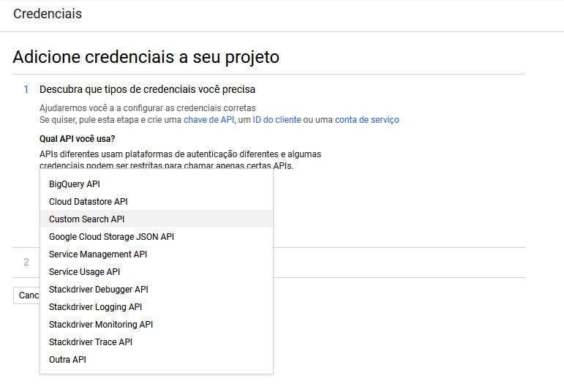Pick Google Cloud Storage JSON API
Screen dimensions: 564x392
coord(157,237)
